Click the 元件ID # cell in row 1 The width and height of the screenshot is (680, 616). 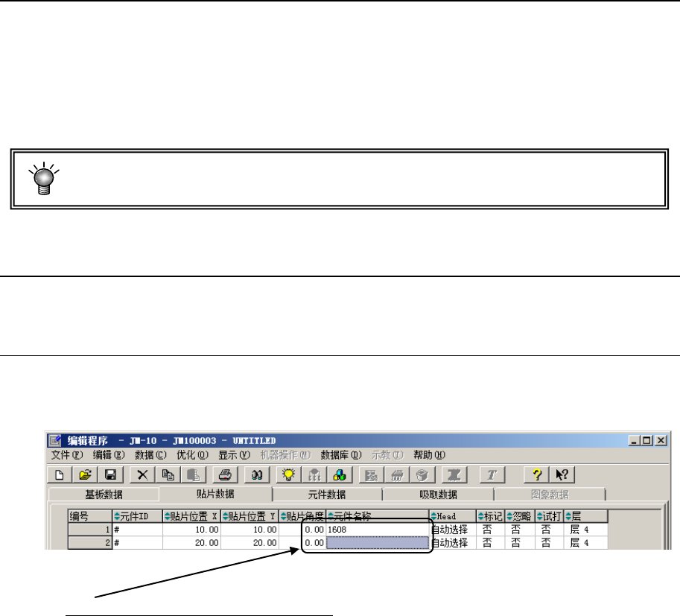tap(138, 530)
